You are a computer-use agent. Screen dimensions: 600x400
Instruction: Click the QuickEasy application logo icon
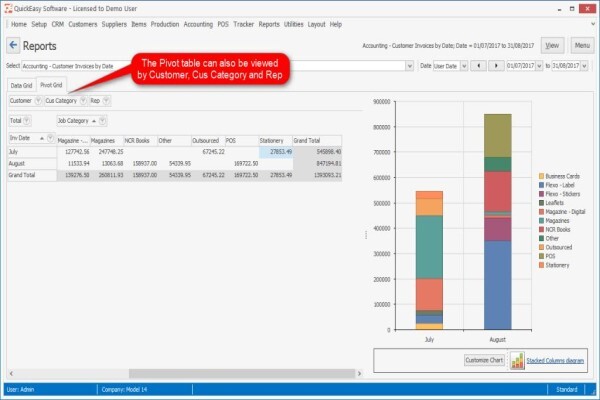[8, 8]
